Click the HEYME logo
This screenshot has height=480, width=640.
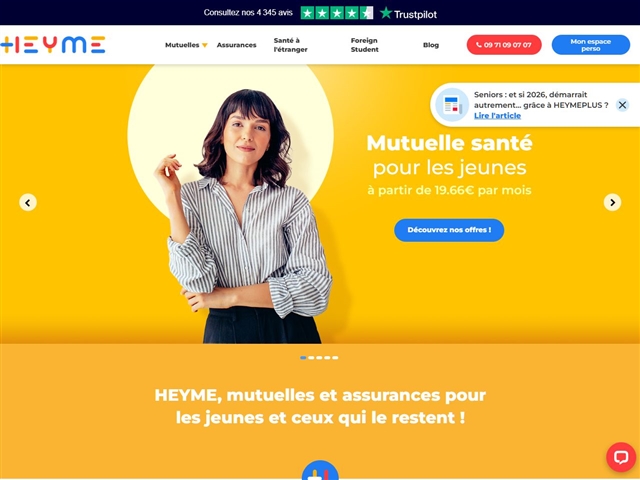pos(53,44)
